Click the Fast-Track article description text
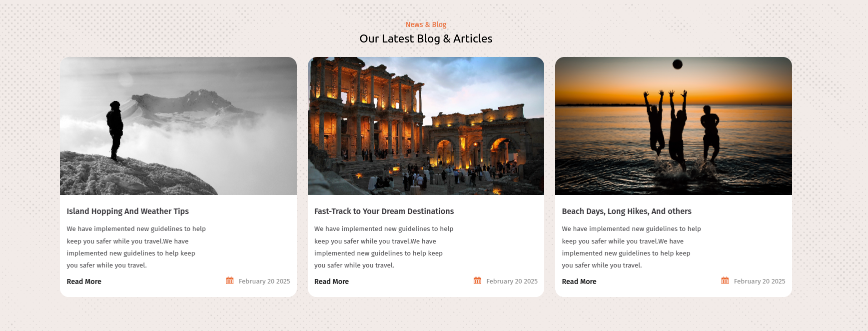Viewport: 868px width, 331px height. (384, 247)
